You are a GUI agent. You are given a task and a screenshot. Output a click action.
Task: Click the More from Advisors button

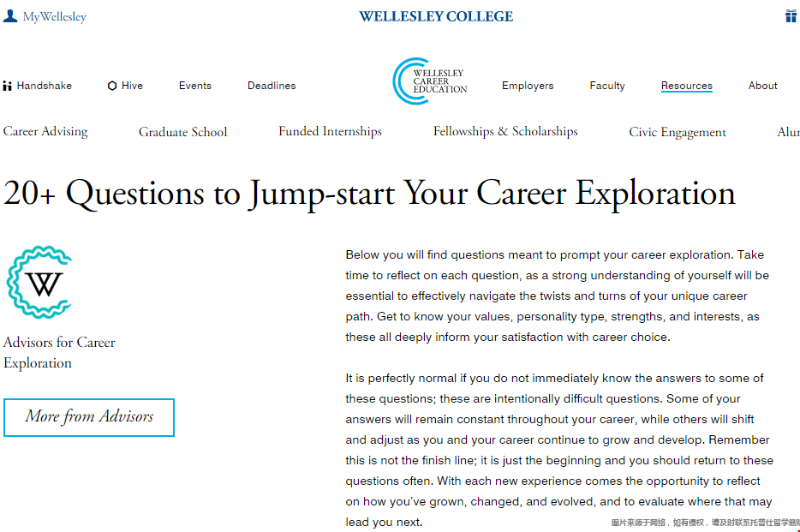pos(89,417)
